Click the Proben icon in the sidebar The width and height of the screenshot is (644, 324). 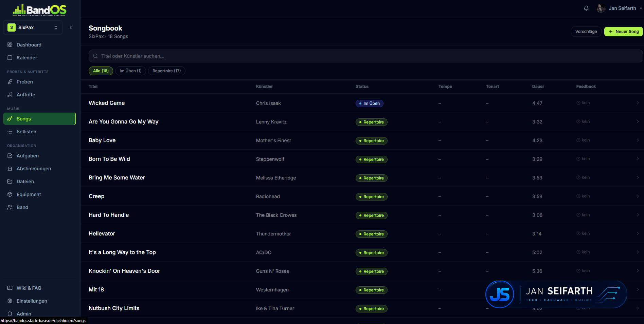coord(10,82)
